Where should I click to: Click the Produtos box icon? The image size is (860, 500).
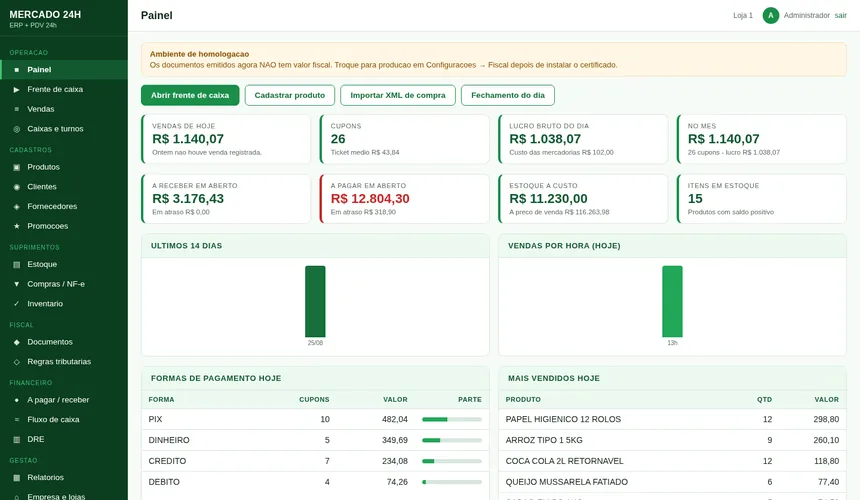click(x=16, y=167)
